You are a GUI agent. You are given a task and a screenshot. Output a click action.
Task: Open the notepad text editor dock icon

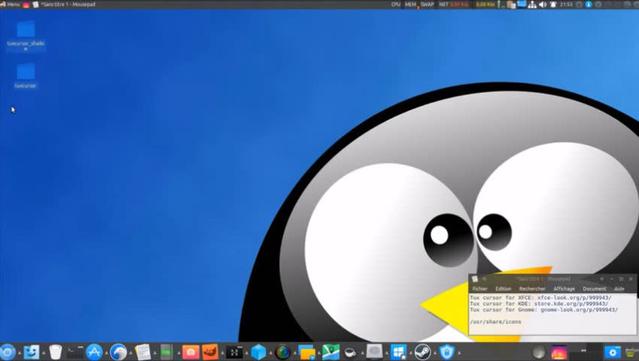coord(143,352)
